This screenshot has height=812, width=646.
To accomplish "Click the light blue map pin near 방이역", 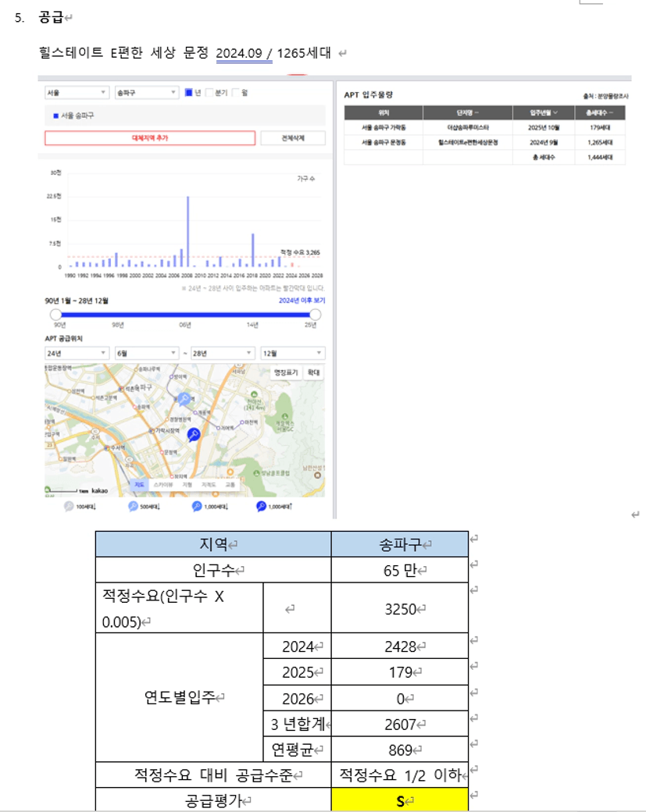I will (184, 399).
